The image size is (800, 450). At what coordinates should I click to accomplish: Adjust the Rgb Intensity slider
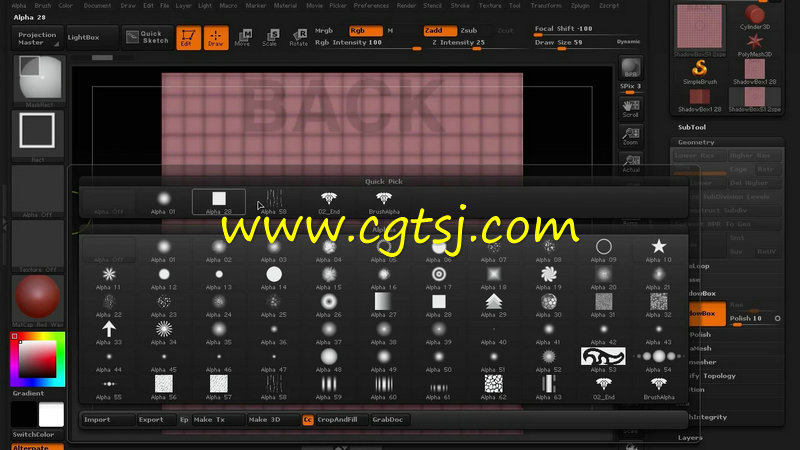tap(368, 44)
